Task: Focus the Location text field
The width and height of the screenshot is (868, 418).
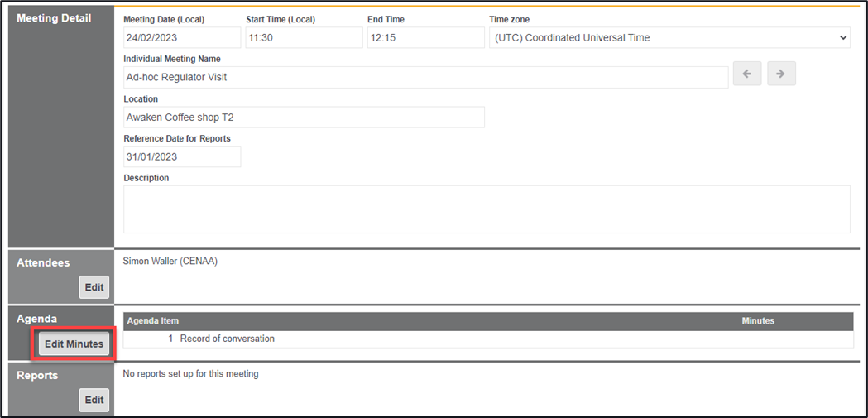Action: 304,117
